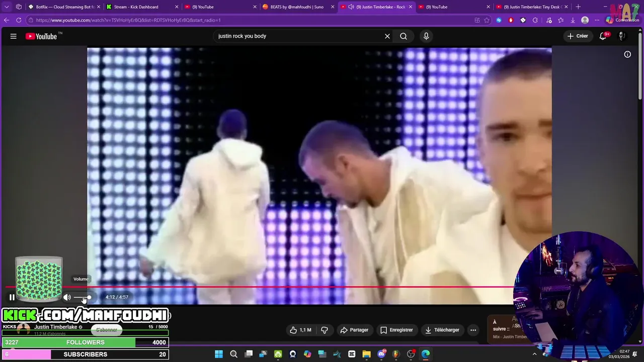This screenshot has width=644, height=362.
Task: Open YouTube notifications bell
Action: pos(603,36)
